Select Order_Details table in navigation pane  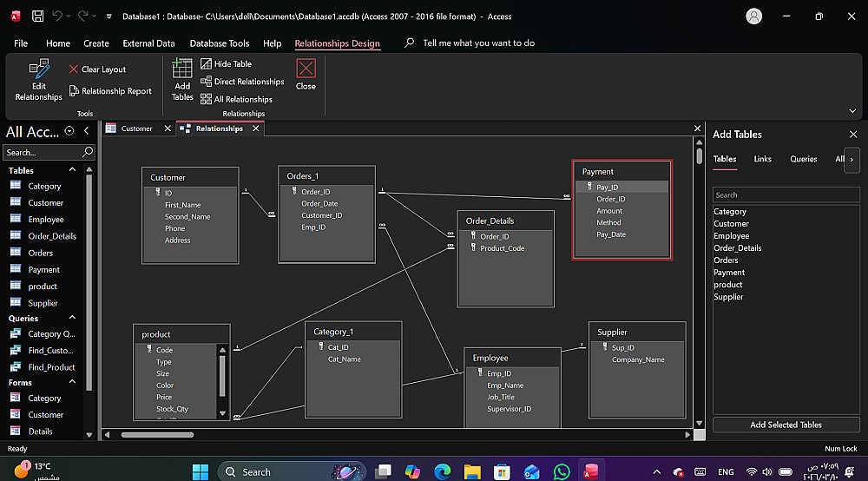[52, 236]
